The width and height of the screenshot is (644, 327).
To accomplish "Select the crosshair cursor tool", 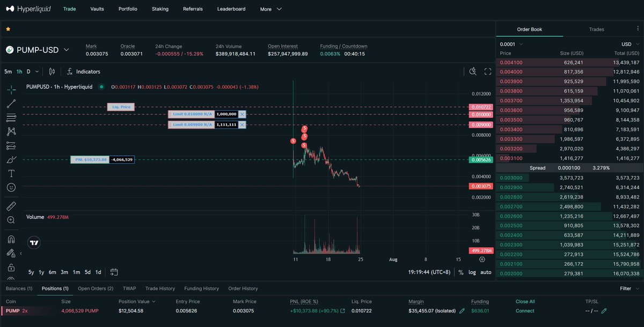I will point(11,90).
